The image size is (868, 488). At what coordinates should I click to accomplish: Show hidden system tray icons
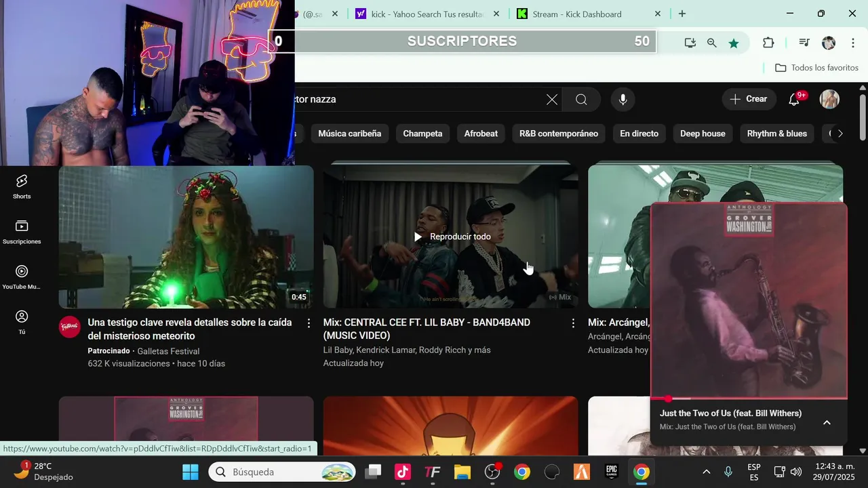point(706,472)
